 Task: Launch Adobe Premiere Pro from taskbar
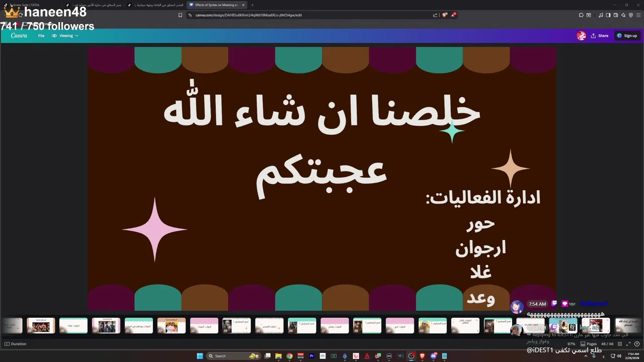pyautogui.click(x=311, y=356)
